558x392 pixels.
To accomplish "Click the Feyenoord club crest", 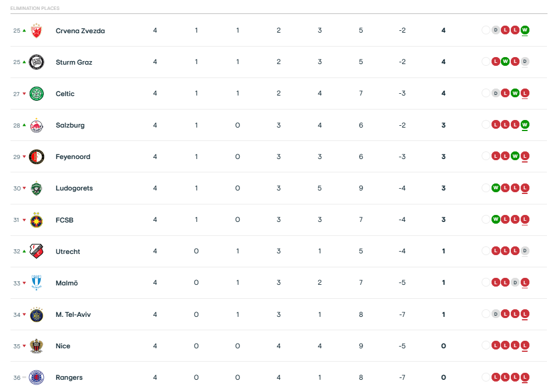I will (x=37, y=157).
